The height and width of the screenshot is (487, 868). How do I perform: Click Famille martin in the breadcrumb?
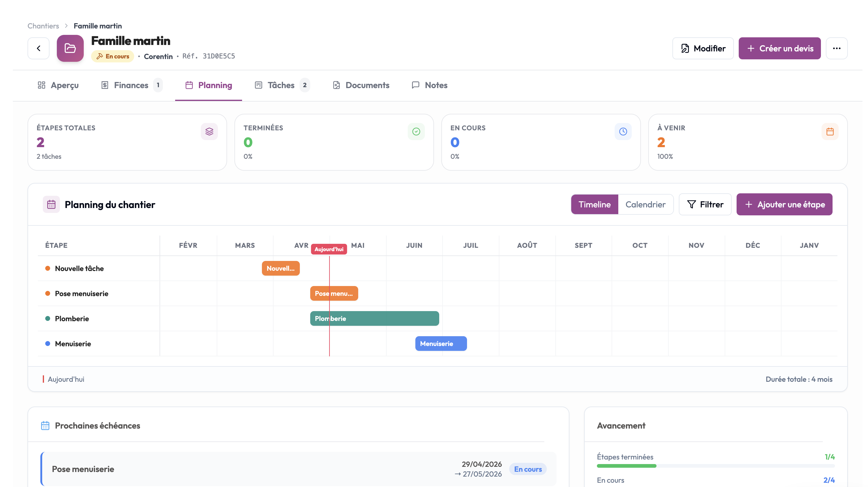[x=98, y=26]
